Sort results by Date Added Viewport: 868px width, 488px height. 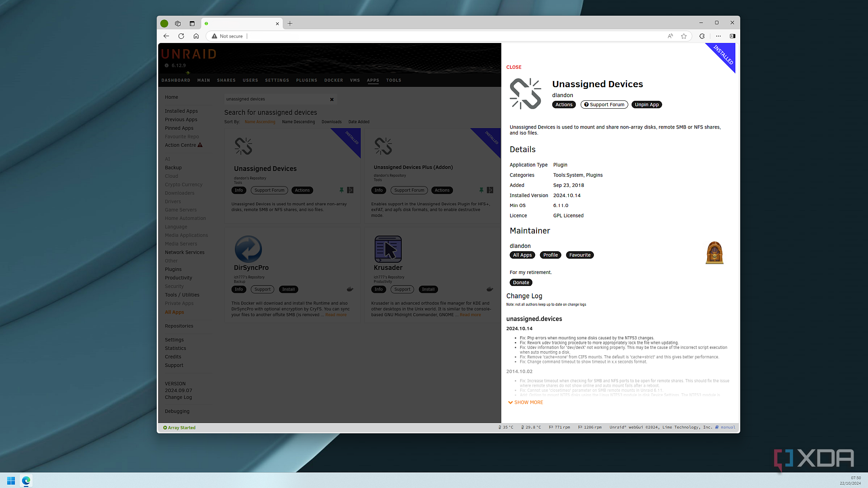(x=359, y=122)
